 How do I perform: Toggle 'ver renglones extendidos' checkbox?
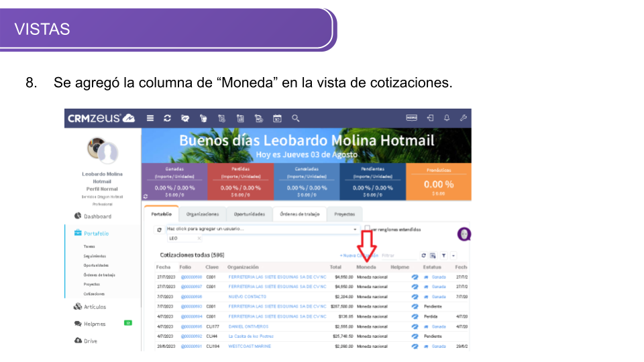tap(367, 229)
